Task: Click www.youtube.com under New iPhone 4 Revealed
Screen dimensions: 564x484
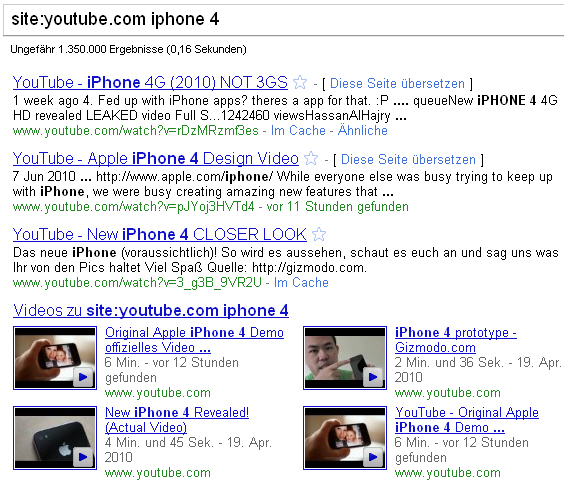Action: [x=158, y=472]
